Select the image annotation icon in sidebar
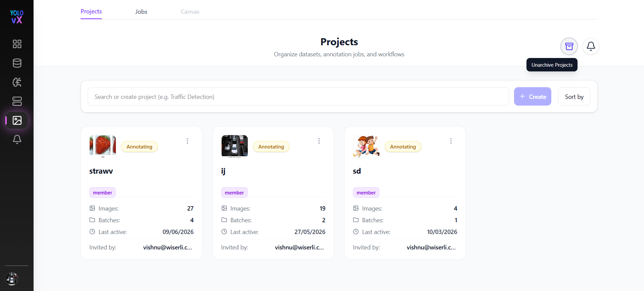This screenshot has width=644, height=291. tap(17, 120)
